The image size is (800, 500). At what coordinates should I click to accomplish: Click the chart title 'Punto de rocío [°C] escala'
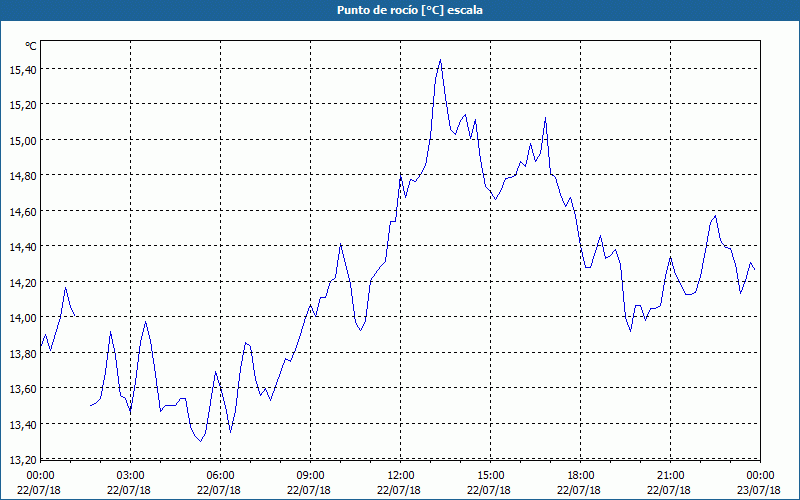[410, 10]
